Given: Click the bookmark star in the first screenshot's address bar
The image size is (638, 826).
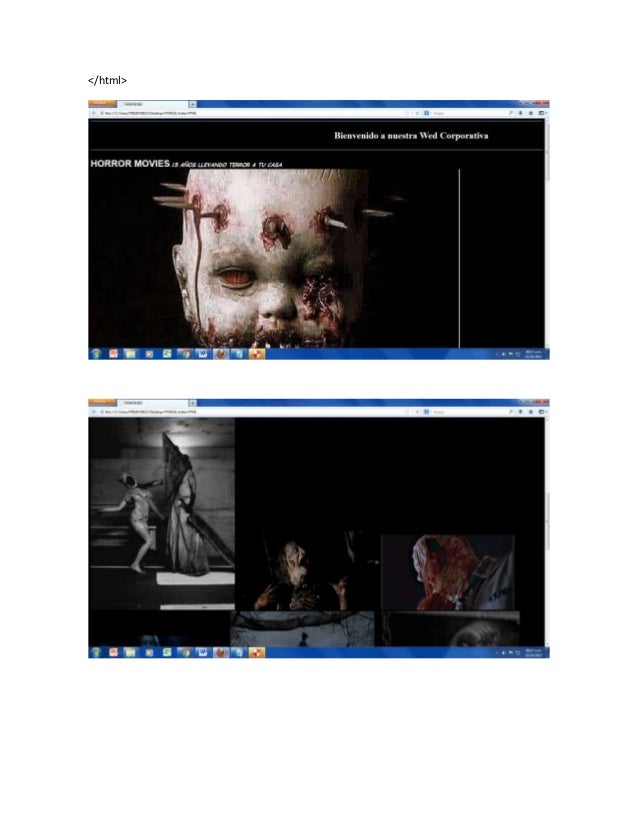Looking at the screenshot, I should [x=406, y=113].
